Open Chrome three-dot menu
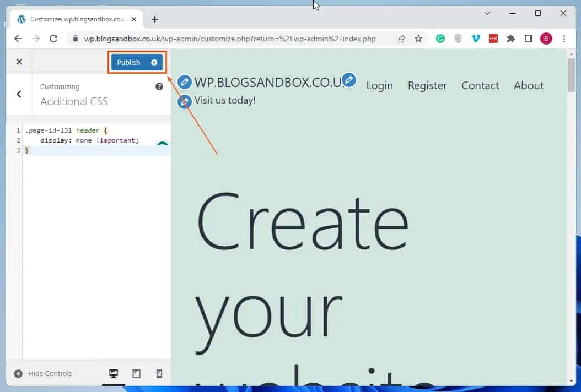Screen dimensions: 581x392 564,39
